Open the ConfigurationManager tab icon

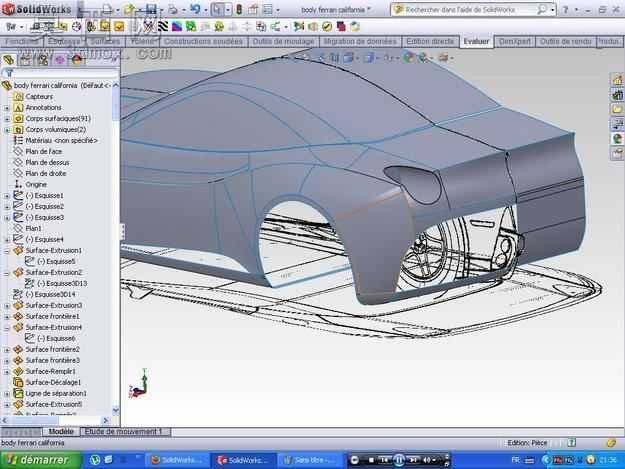[x=43, y=60]
